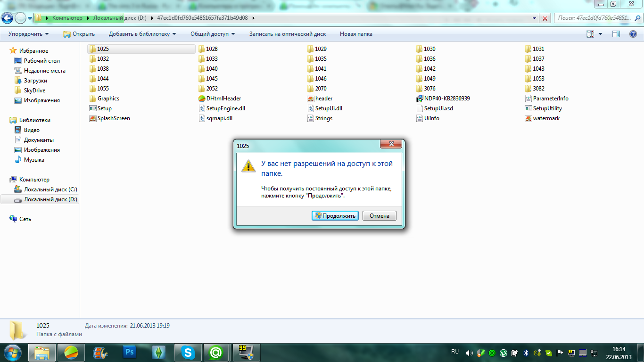Open Skype from the taskbar
This screenshot has width=644, height=362.
pos(189,352)
